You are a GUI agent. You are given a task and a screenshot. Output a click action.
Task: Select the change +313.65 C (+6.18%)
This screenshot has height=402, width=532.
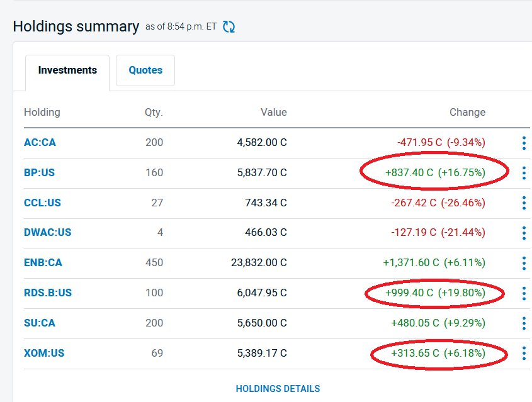(438, 353)
